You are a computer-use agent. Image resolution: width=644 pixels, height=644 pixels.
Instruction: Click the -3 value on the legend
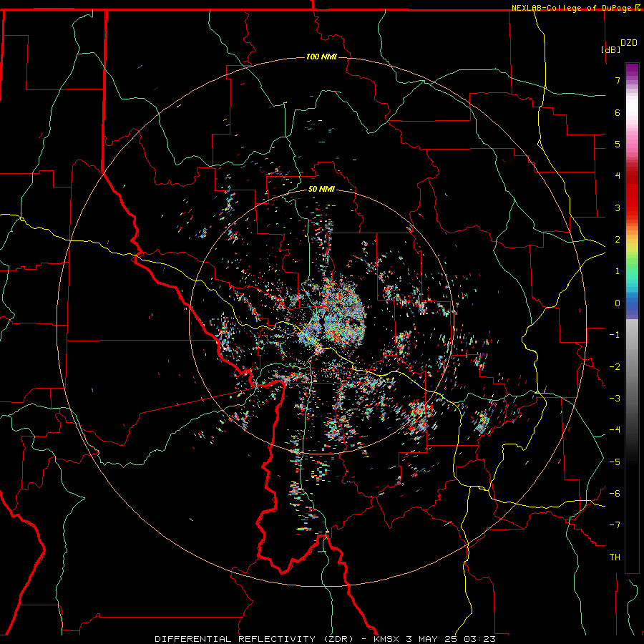(615, 399)
